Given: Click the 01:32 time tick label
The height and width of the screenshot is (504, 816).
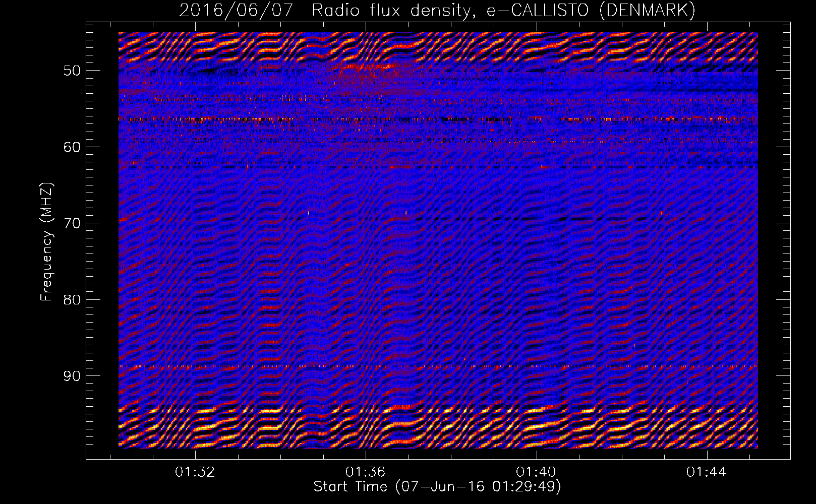Looking at the screenshot, I should [195, 472].
